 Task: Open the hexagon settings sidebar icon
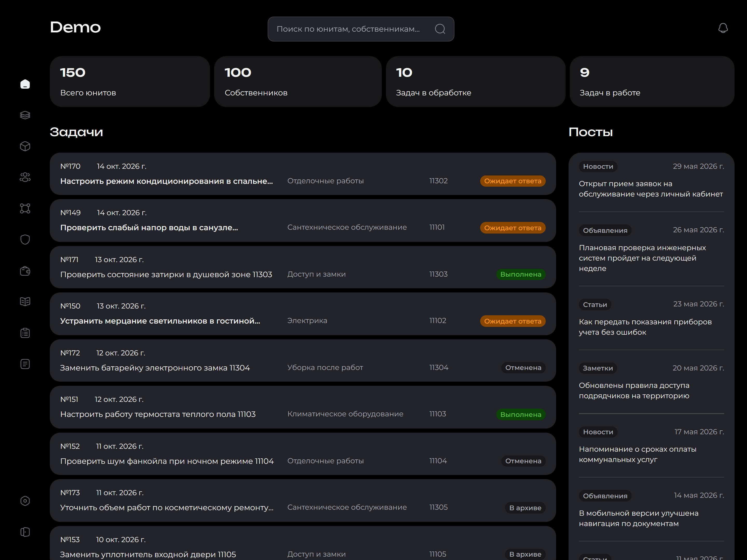click(25, 501)
